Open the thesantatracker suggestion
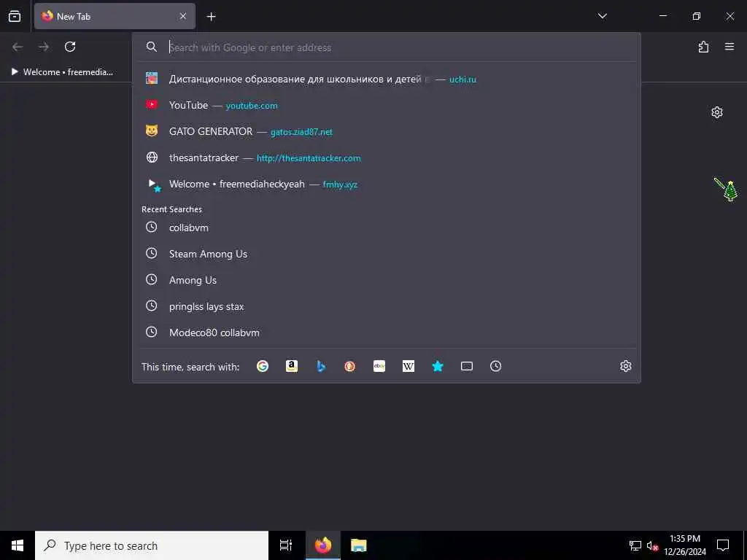Screen dimensions: 747x560 [x=387, y=157]
